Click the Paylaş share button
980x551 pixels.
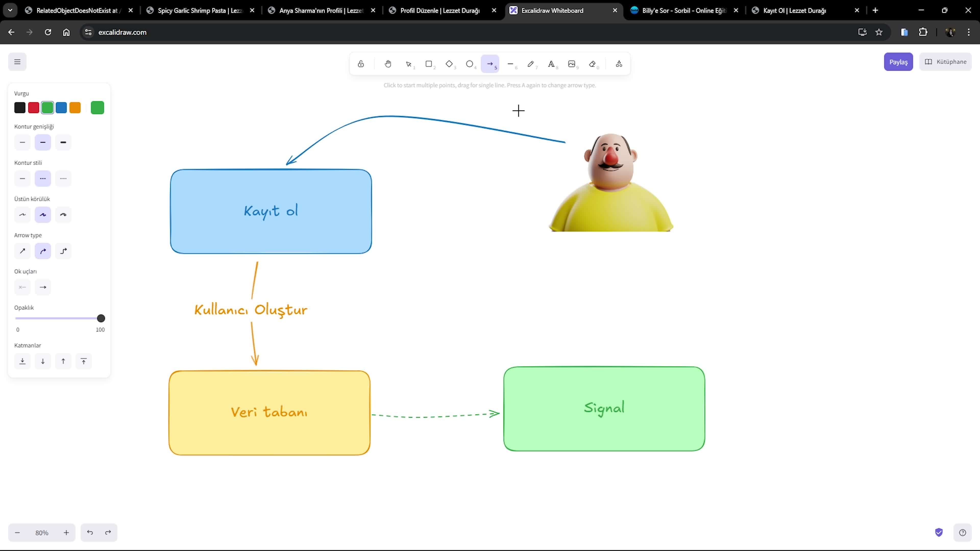[x=898, y=62]
